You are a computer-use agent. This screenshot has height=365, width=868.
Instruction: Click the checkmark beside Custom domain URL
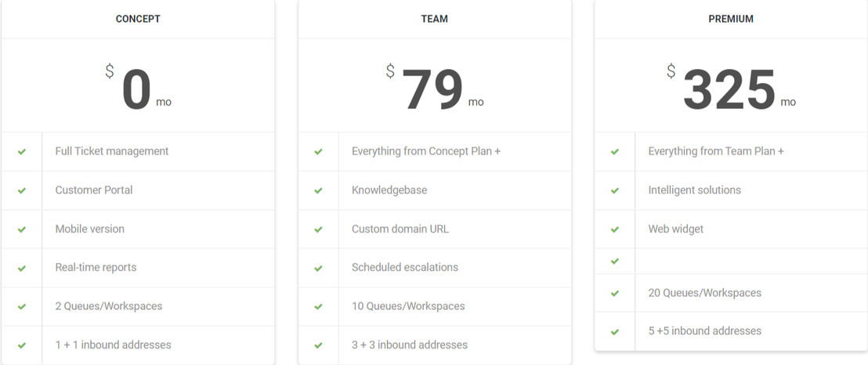tap(318, 229)
